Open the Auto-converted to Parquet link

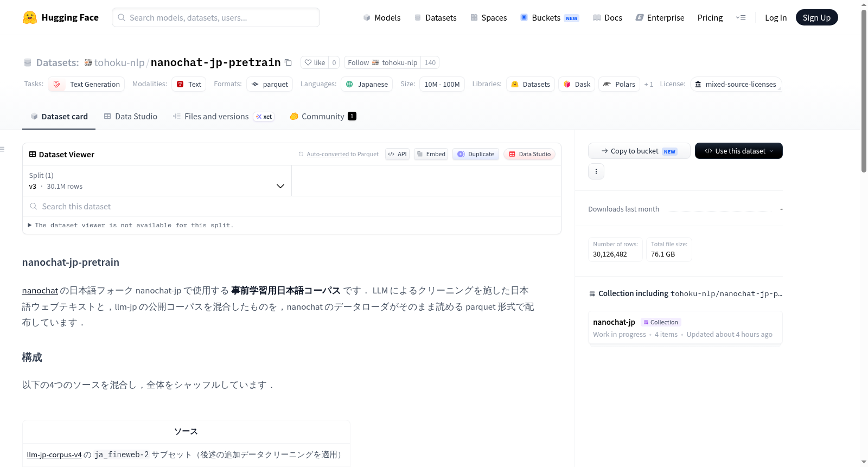coord(328,154)
